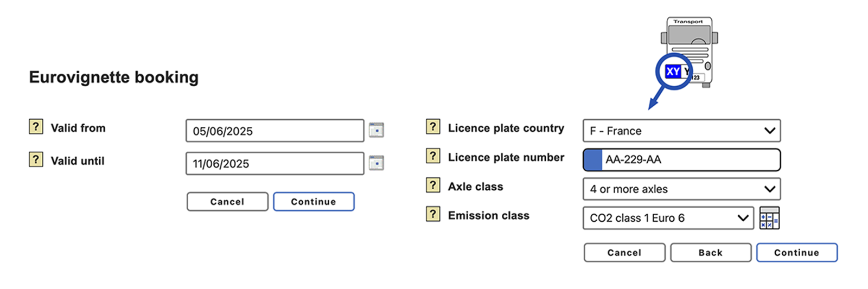
Task: Click help icon beside Axle class
Action: coord(433,185)
